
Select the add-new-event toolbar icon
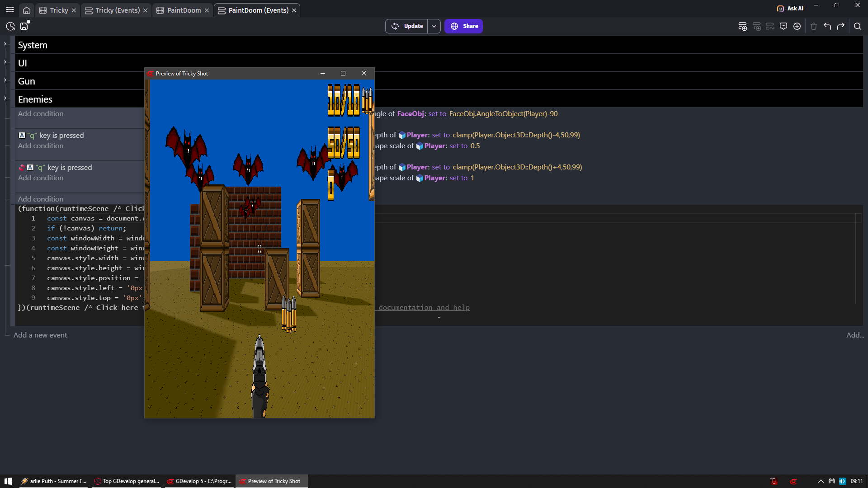(743, 26)
